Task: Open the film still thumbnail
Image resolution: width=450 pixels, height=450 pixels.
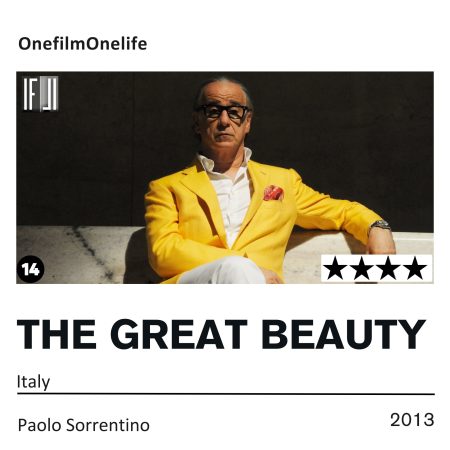Action: pos(225,178)
